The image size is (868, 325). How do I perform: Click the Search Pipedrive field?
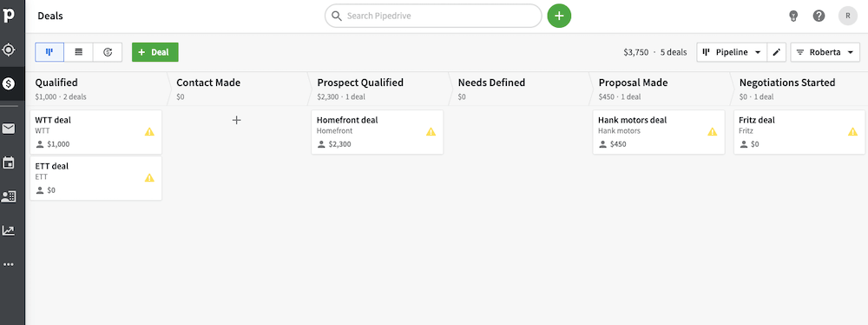tap(433, 17)
